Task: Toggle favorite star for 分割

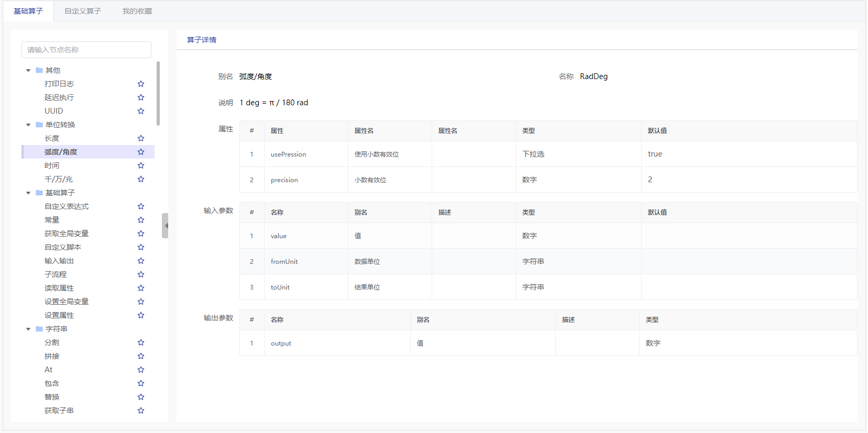Action: click(x=141, y=342)
